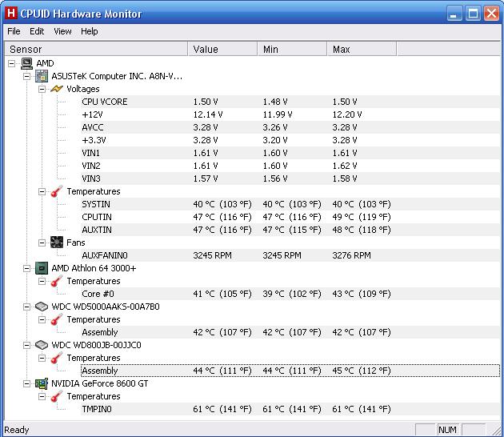Click the Fans group fan icon
Screen dimensions: 504x437
[57, 243]
